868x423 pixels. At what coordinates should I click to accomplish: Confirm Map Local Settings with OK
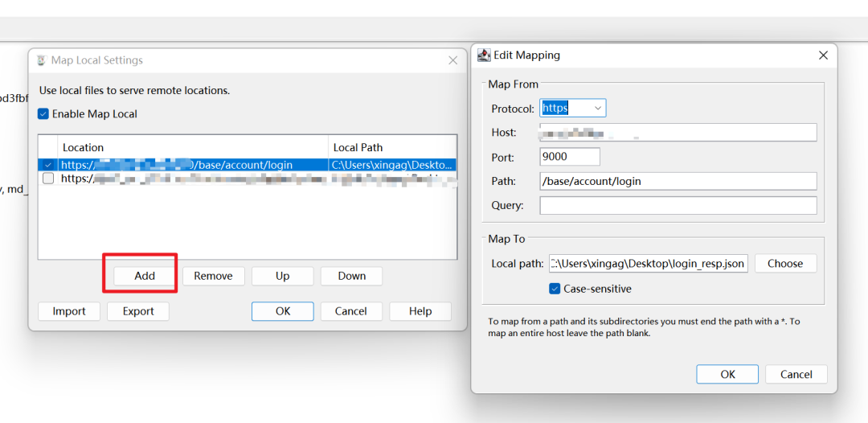(283, 311)
